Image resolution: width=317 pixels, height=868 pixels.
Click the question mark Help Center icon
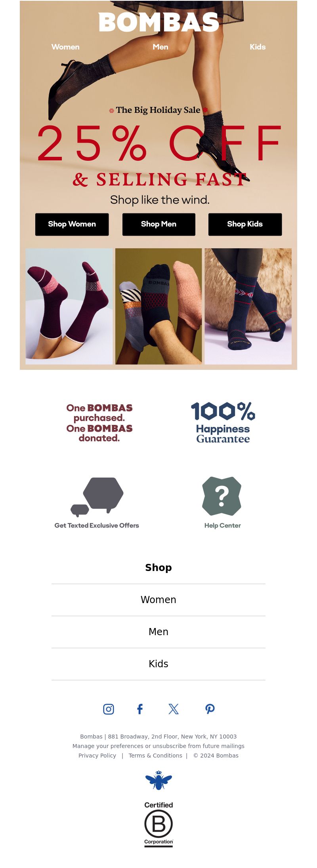coord(222,496)
